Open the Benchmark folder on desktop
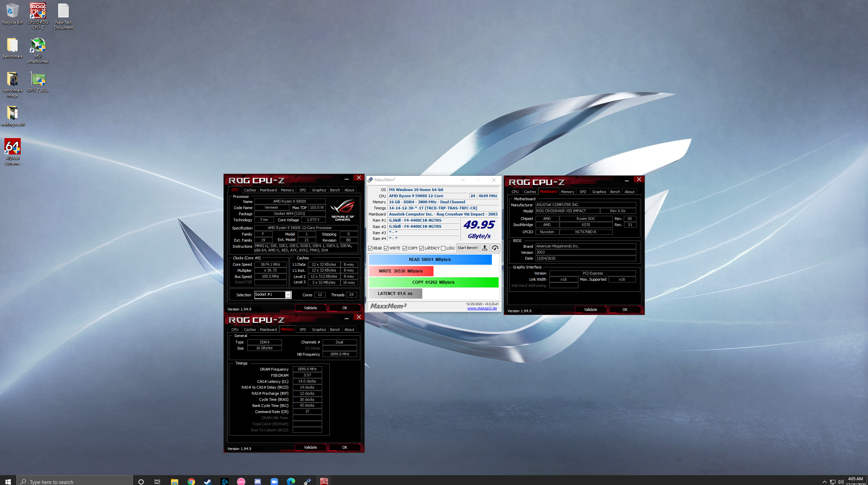Viewport: 868px width, 485px height. click(12, 48)
